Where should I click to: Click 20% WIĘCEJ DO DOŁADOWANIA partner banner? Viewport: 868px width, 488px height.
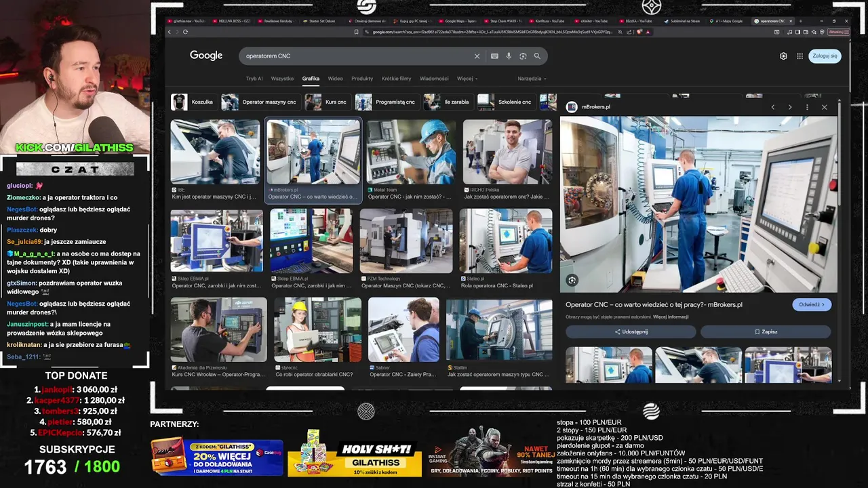[217, 456]
